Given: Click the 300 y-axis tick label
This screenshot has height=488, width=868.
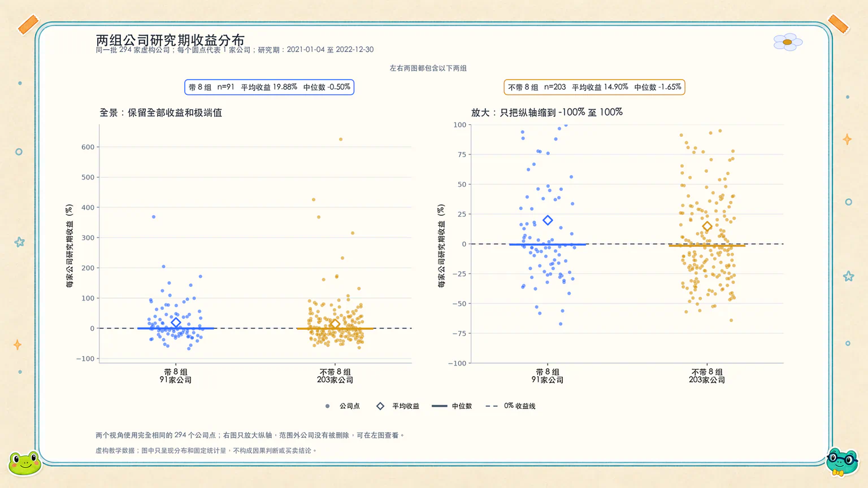Looking at the screenshot, I should (88, 238).
